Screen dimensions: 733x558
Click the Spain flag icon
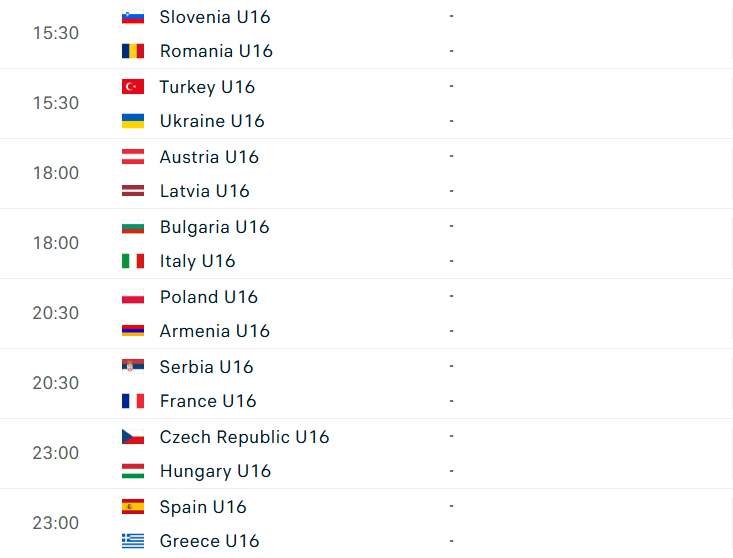133,507
